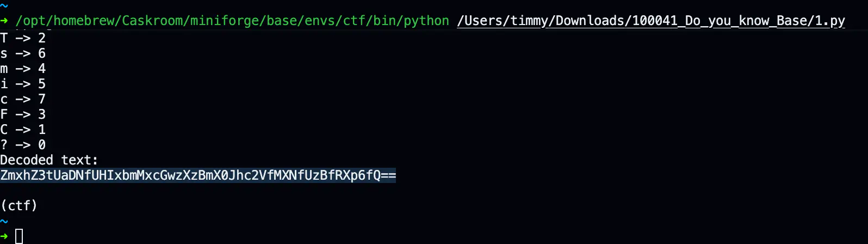Click the miniforge python interpreter path
The width and height of the screenshot is (868, 244).
(x=232, y=21)
